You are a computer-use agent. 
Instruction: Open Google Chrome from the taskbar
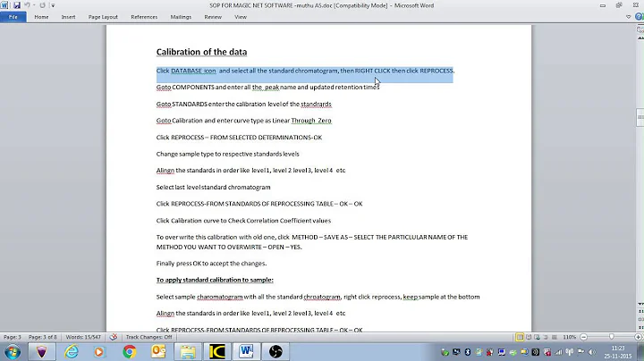pyautogui.click(x=129, y=352)
